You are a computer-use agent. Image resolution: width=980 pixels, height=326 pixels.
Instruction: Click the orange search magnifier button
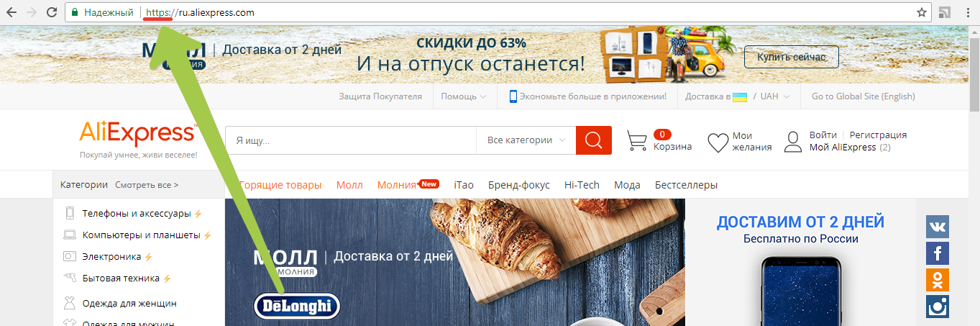[594, 140]
